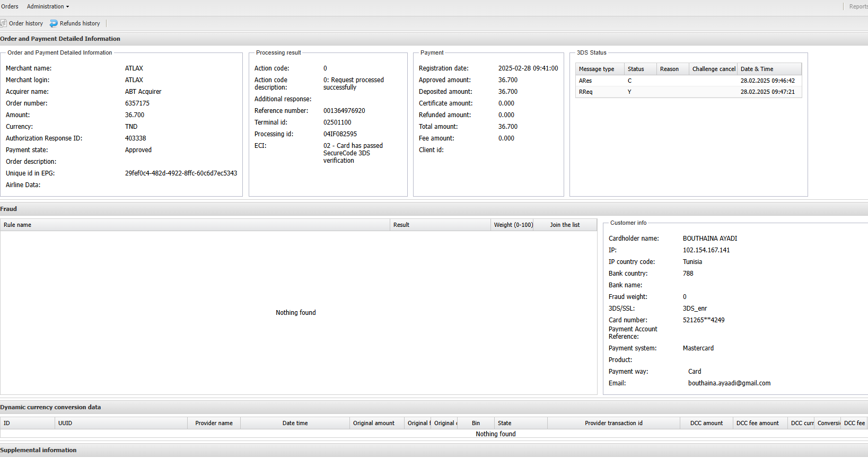Sort by Weight (0-100) column header
Screen dimensions: 868x458
[x=513, y=225]
